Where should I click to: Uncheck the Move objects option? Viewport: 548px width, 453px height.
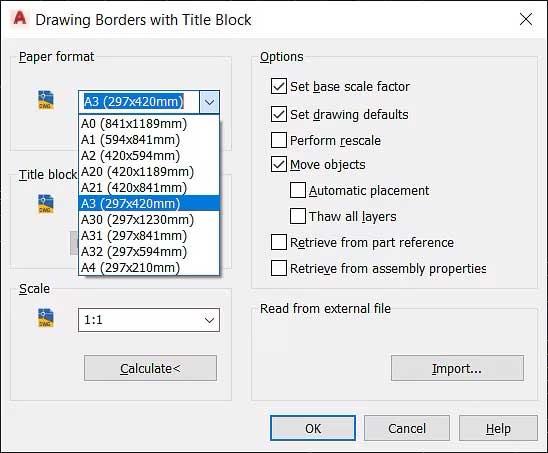[x=279, y=164]
